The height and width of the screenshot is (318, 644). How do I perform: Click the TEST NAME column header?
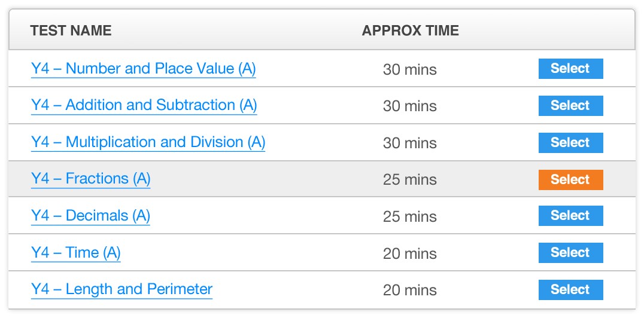click(x=71, y=30)
